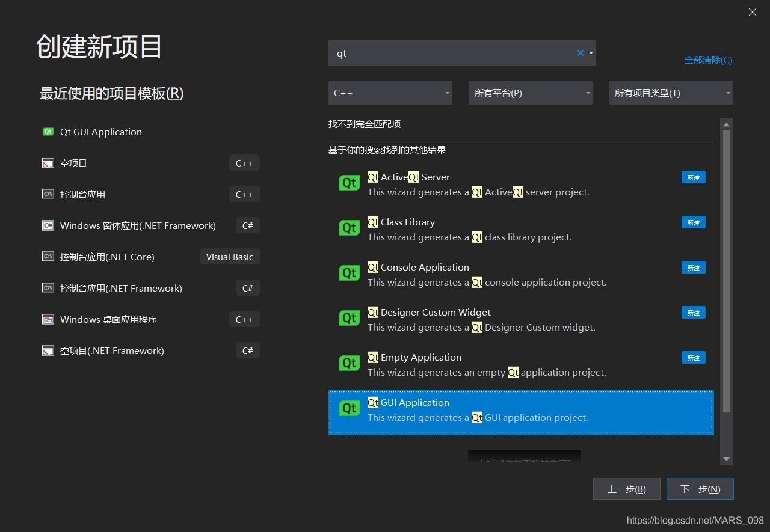
Task: Click the 上一步 back button
Action: click(627, 489)
